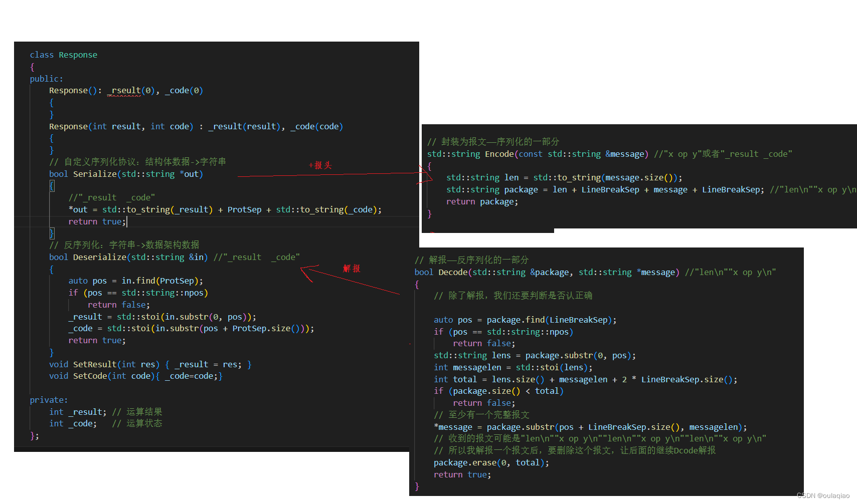
Task: Click 'int messagelen = std::stoi(lens);' line
Action: (x=513, y=367)
